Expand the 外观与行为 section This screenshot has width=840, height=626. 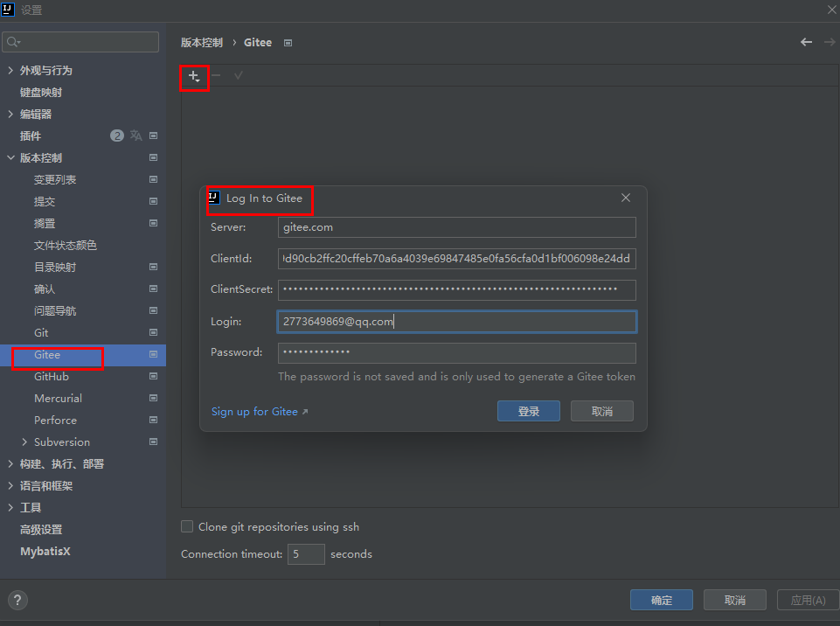(x=10, y=70)
